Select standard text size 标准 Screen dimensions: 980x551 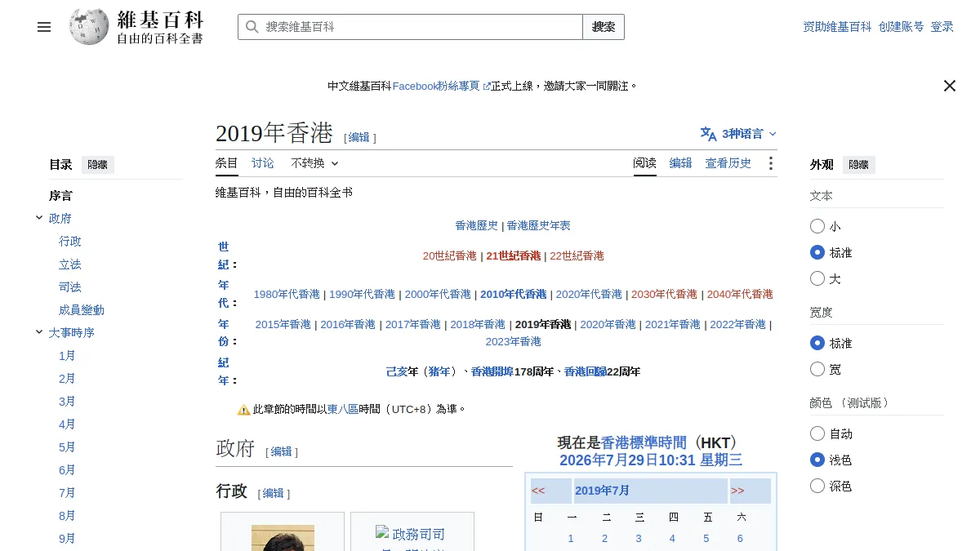817,252
